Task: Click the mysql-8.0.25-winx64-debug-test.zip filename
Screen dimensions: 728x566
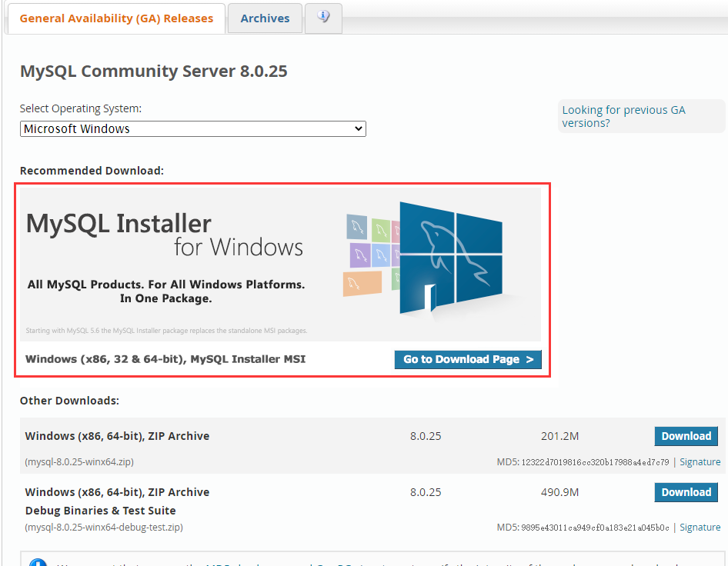Action: pos(104,528)
